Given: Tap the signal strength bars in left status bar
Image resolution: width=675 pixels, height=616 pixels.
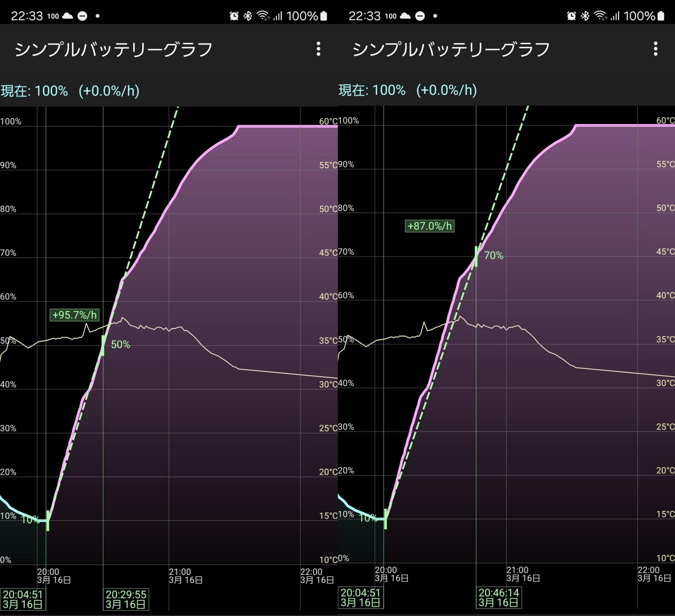Looking at the screenshot, I should (277, 16).
